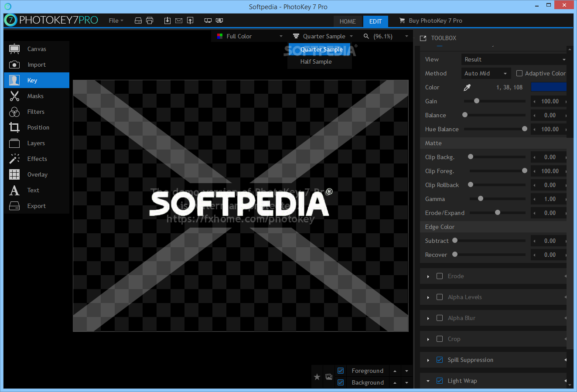577x392 pixels.
Task: Click the shopping cart icon
Action: 402,20
